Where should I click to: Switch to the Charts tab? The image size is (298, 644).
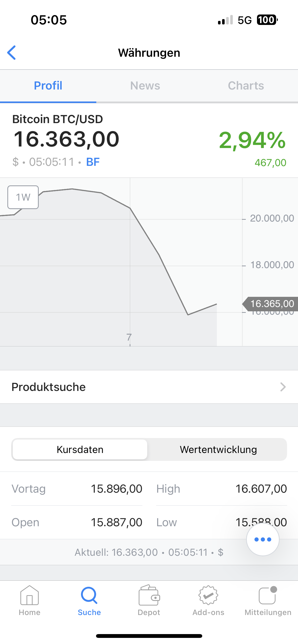pos(246,86)
